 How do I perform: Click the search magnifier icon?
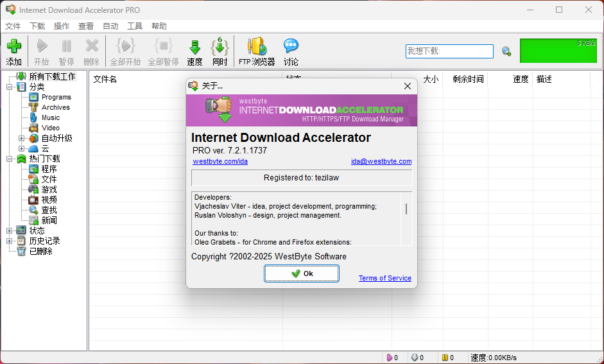coord(506,51)
